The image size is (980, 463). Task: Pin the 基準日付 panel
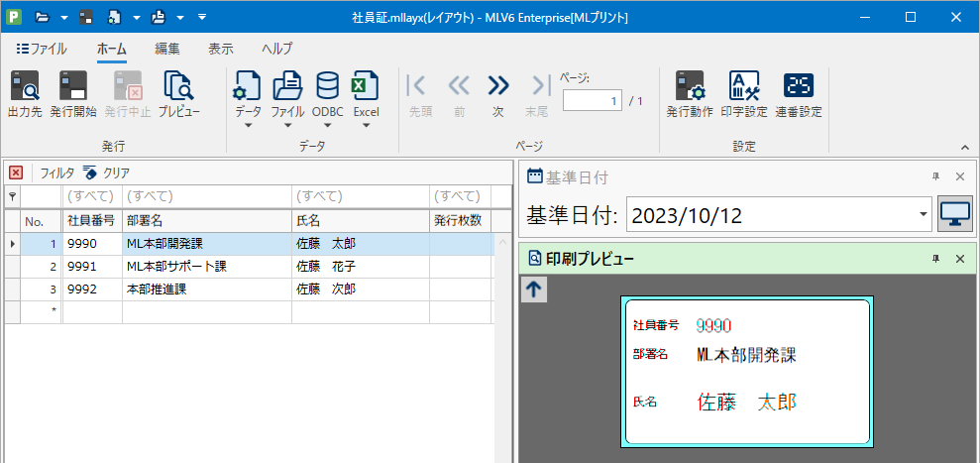(935, 177)
